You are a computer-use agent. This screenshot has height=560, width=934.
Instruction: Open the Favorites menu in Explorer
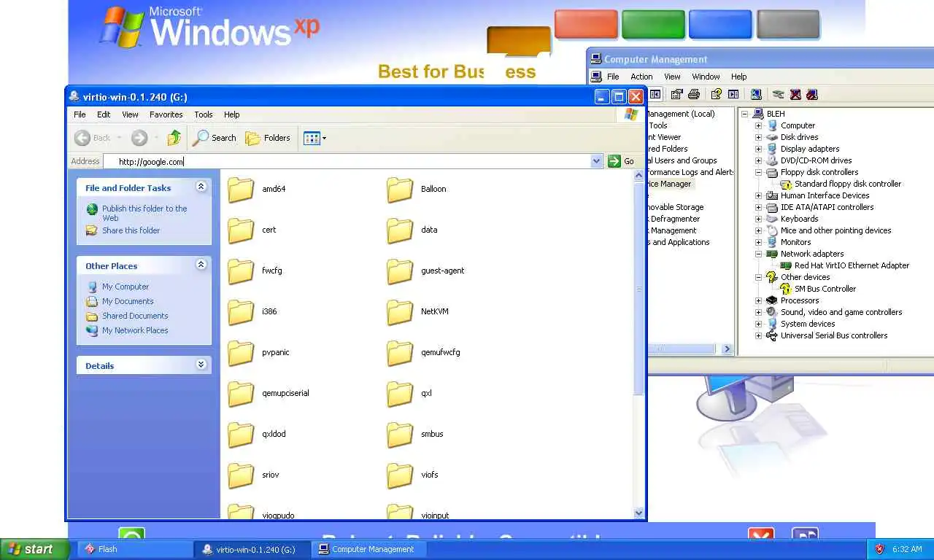tap(166, 114)
